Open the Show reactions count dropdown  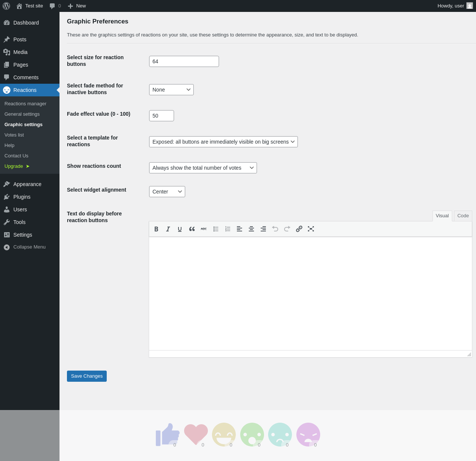click(203, 168)
